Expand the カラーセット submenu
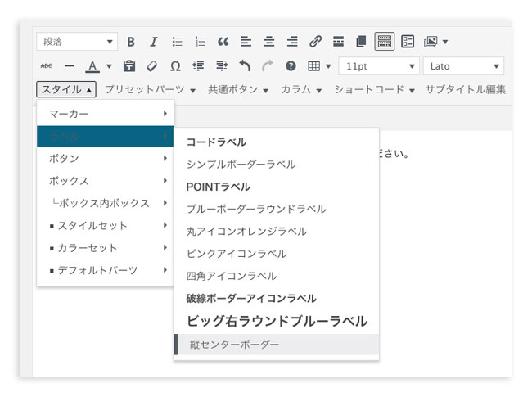532x397 pixels. [x=106, y=248]
